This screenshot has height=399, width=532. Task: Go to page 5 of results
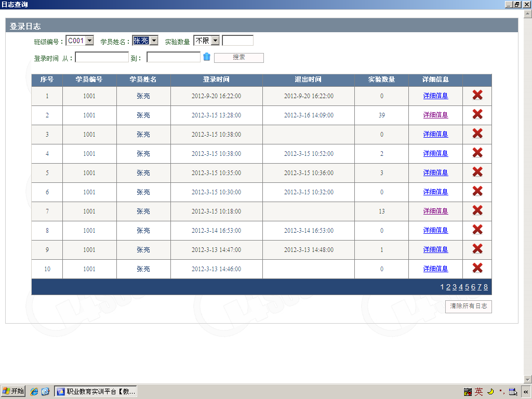click(x=467, y=287)
